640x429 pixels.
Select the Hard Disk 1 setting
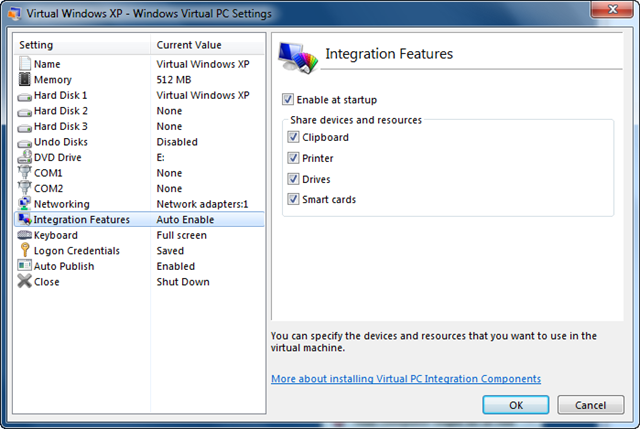(x=139, y=95)
